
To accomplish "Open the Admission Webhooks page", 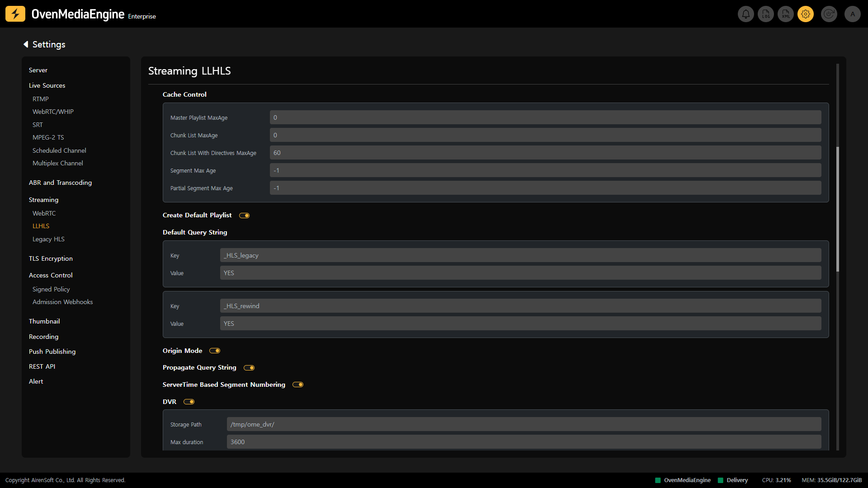I will tap(62, 302).
